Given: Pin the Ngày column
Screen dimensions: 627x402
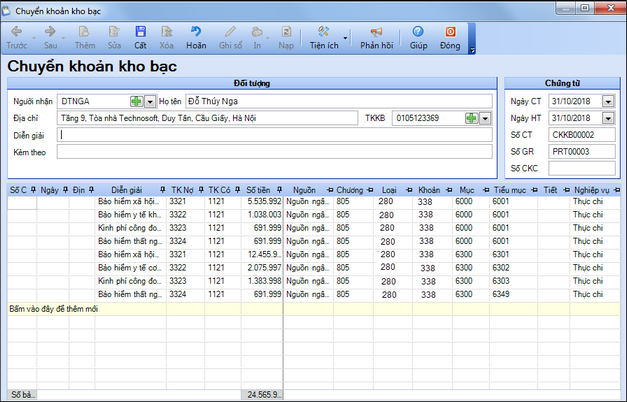Looking at the screenshot, I should 66,190.
